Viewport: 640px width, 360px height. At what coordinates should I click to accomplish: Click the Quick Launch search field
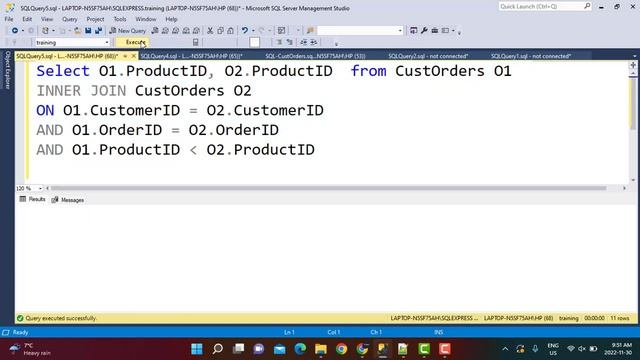pyautogui.click(x=545, y=7)
